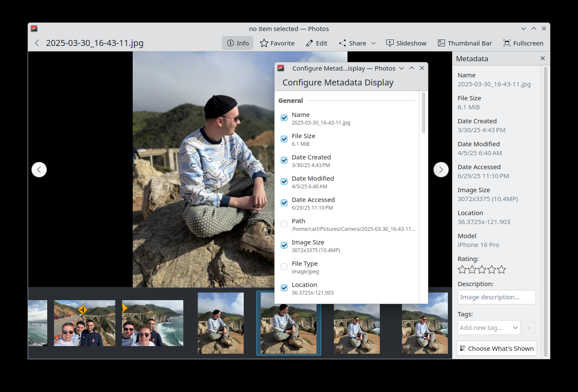Screen dimensions: 578x392
Task: Uncheck the File Size checkbox
Action: tap(284, 139)
